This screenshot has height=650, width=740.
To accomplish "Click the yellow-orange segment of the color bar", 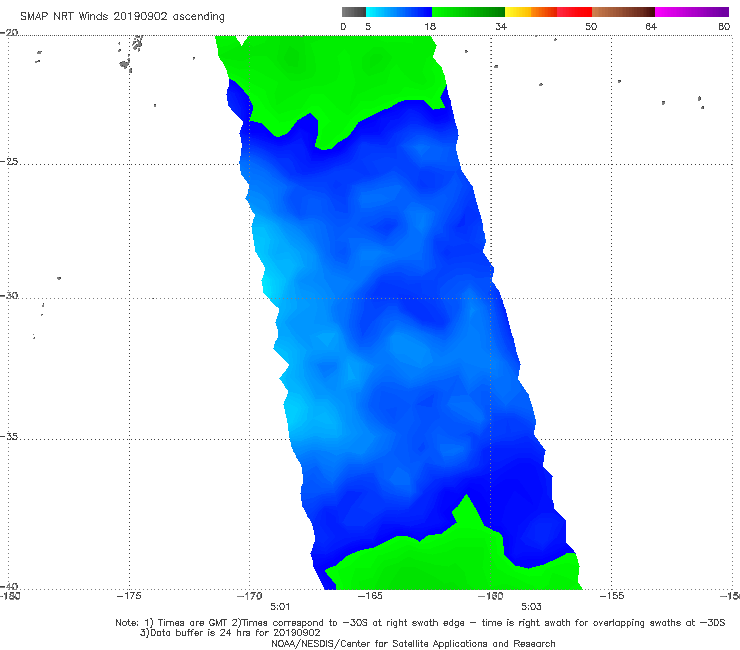I will pyautogui.click(x=531, y=12).
